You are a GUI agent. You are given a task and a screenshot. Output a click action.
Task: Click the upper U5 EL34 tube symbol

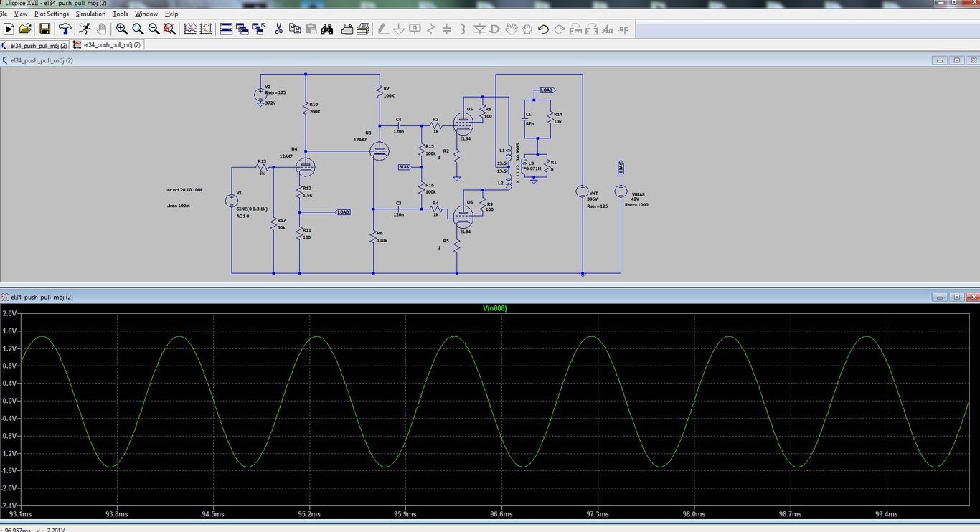(x=463, y=124)
